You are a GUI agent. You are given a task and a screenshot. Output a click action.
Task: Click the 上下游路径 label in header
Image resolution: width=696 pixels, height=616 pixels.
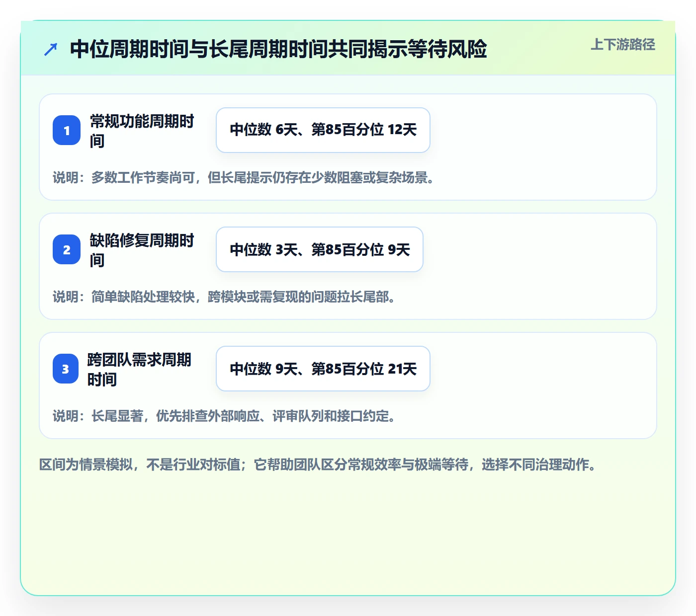[623, 45]
